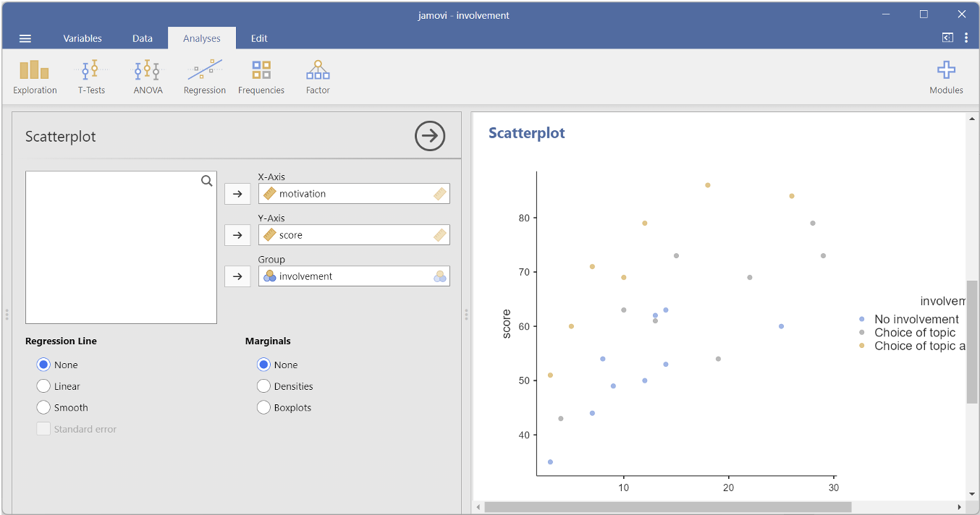Open the Factor analysis icon
The height and width of the screenshot is (515, 980).
pyautogui.click(x=318, y=77)
